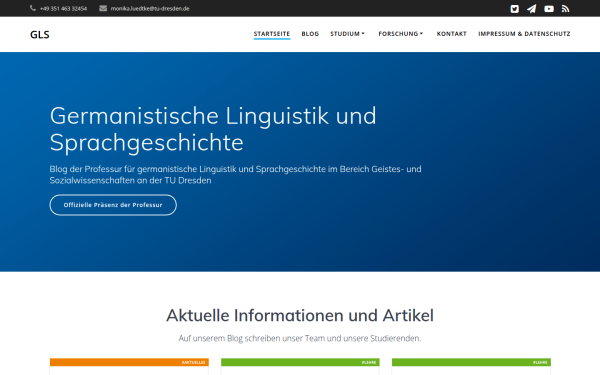
Task: Expand the Forschung dropdown menu
Action: pyautogui.click(x=401, y=34)
